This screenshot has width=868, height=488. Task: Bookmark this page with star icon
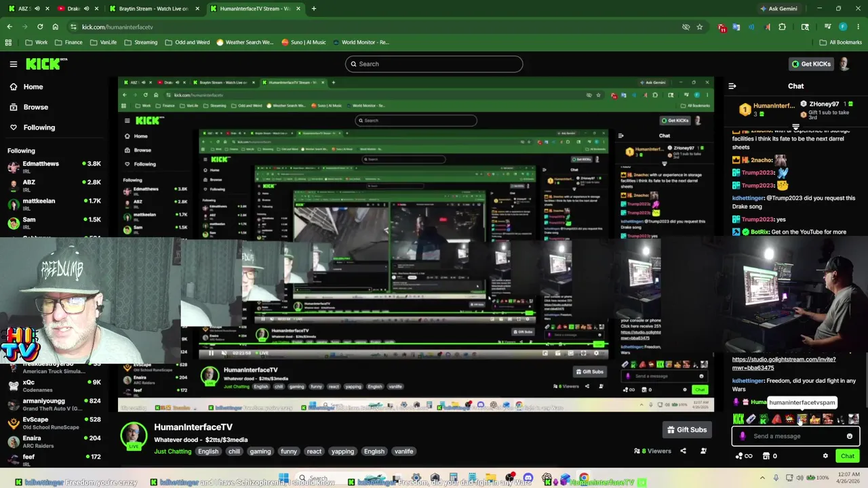click(700, 27)
